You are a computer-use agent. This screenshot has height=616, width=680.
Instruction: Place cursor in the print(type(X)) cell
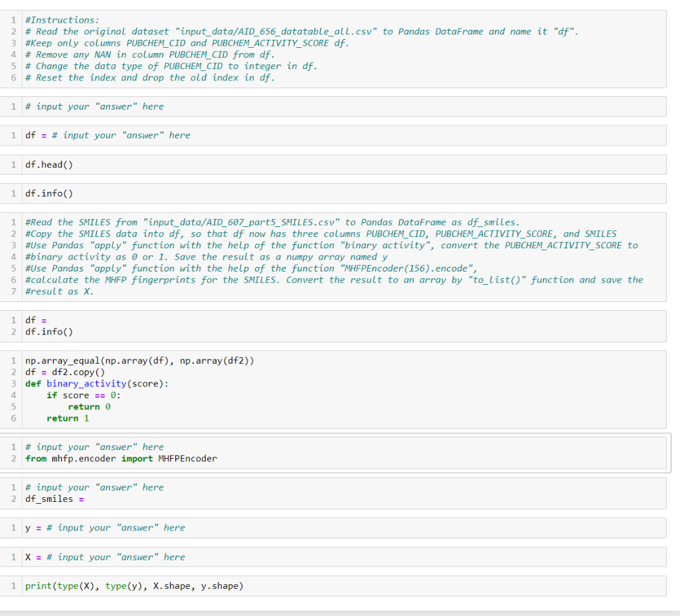pyautogui.click(x=133, y=585)
